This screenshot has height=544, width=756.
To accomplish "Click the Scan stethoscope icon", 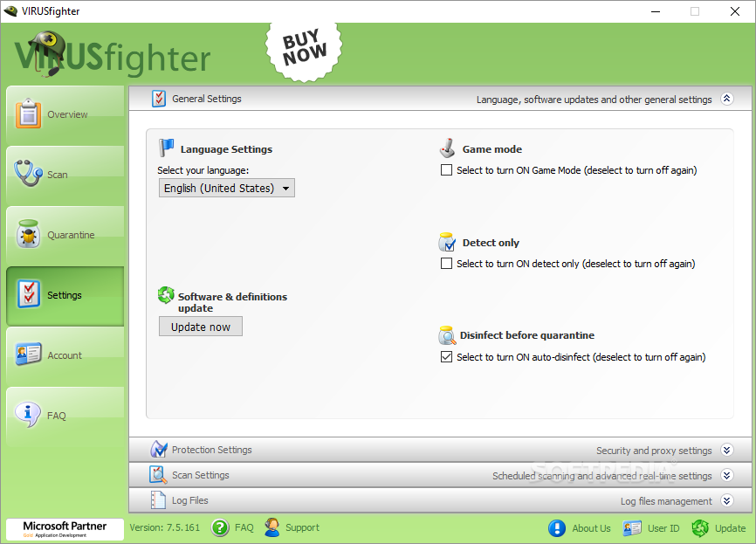I will (28, 173).
